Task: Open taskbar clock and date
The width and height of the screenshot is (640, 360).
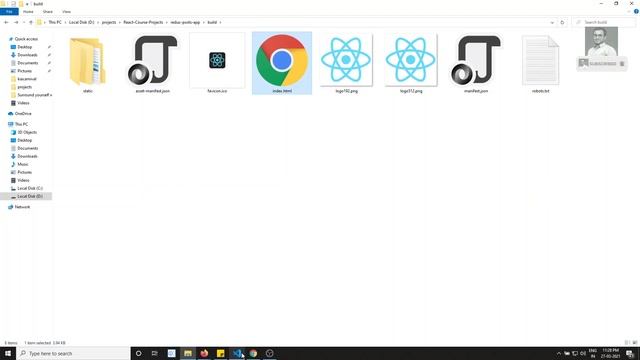Action: 610,353
